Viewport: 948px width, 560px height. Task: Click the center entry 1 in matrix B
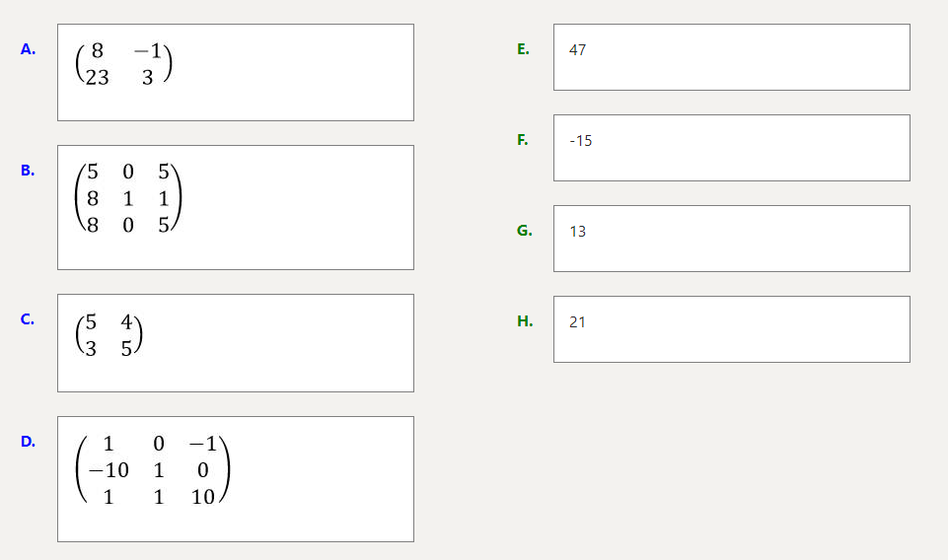click(x=128, y=198)
